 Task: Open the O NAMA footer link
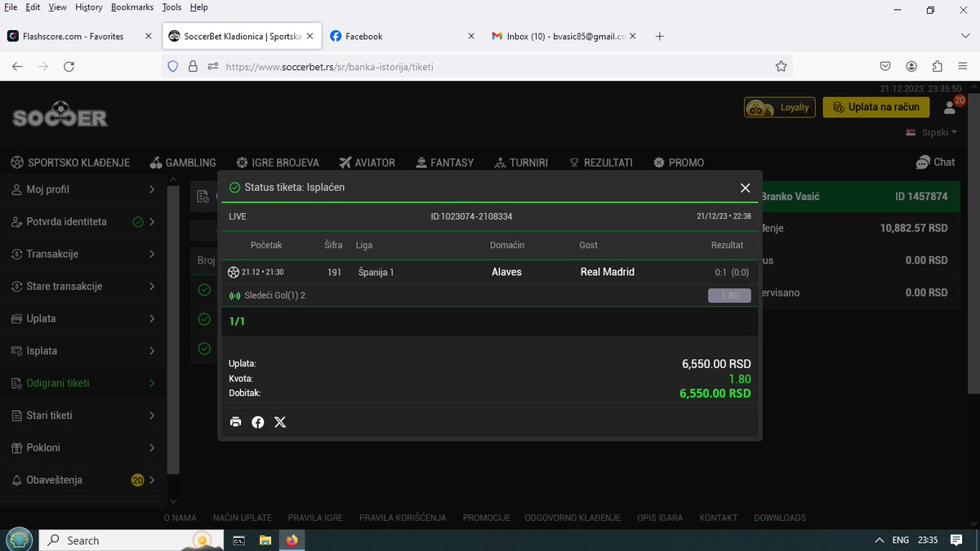pos(180,518)
